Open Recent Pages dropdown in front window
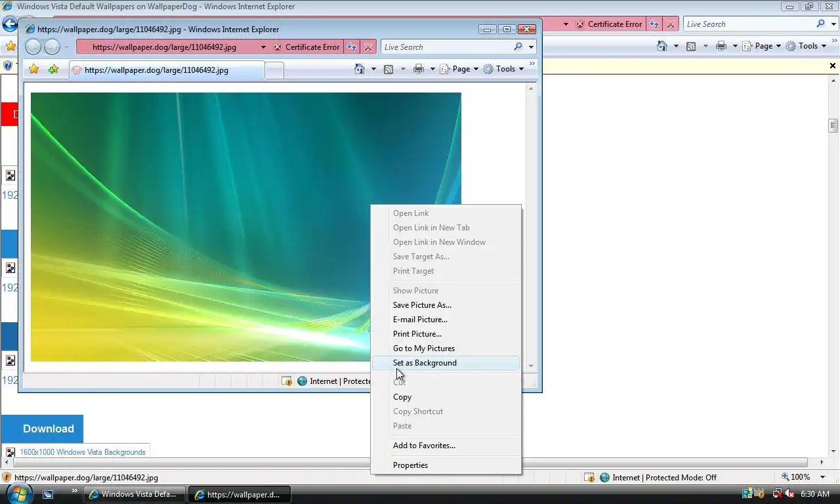 (x=66, y=47)
